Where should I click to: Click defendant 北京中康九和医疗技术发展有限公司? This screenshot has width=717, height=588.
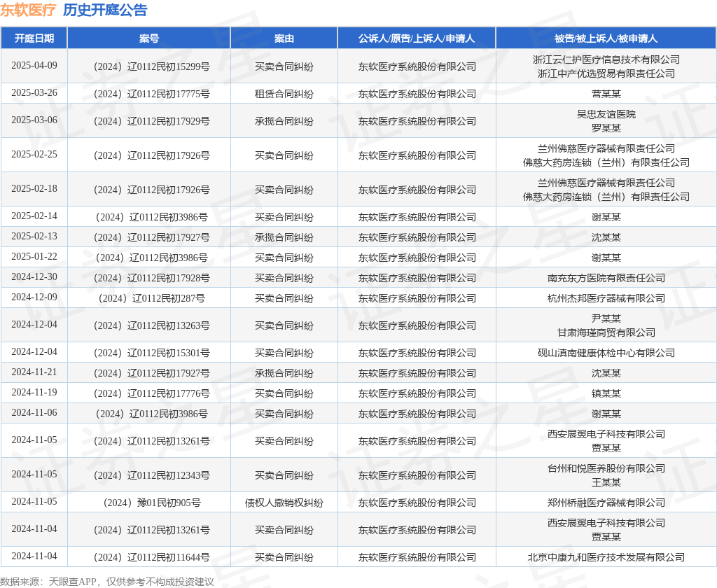coord(606,557)
